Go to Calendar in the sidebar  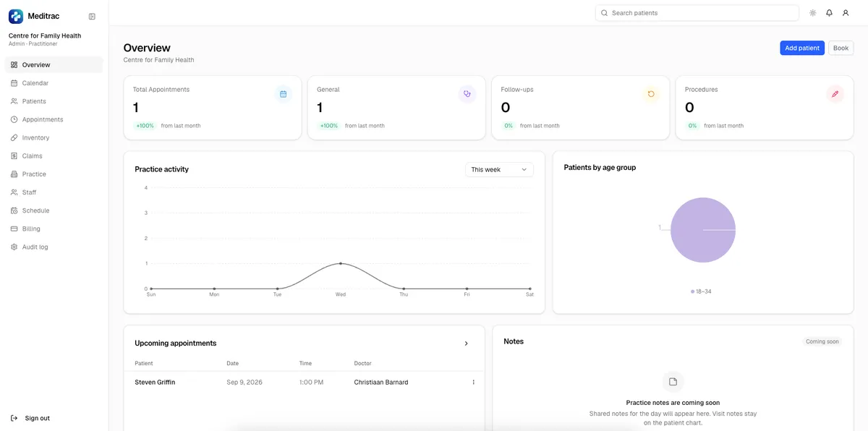[35, 83]
